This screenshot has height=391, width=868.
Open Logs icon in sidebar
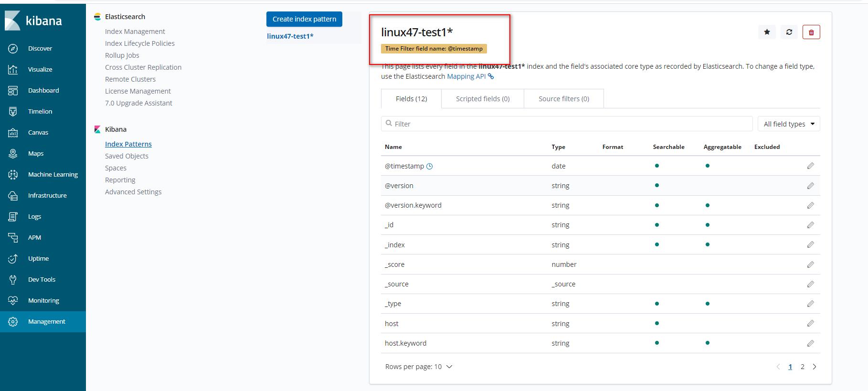point(13,217)
